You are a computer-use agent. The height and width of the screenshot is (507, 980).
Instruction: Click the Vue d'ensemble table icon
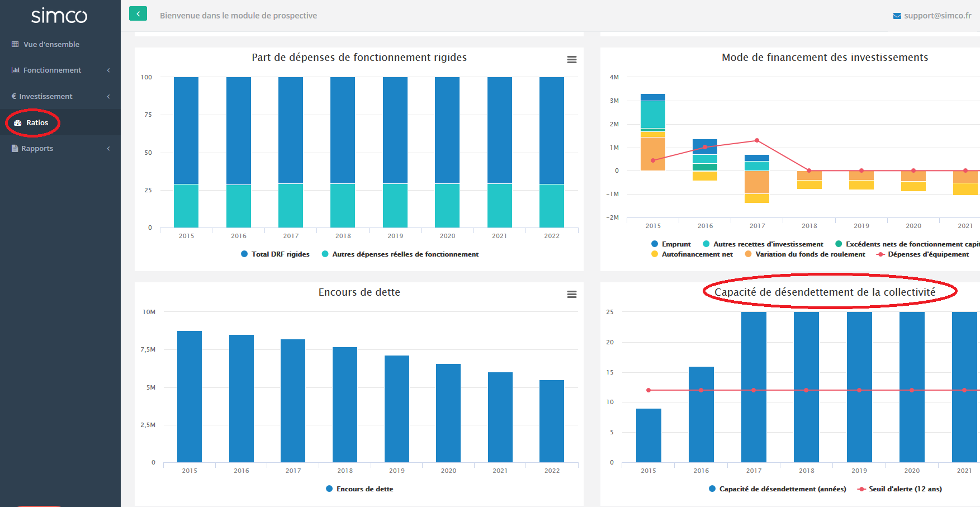tap(15, 44)
